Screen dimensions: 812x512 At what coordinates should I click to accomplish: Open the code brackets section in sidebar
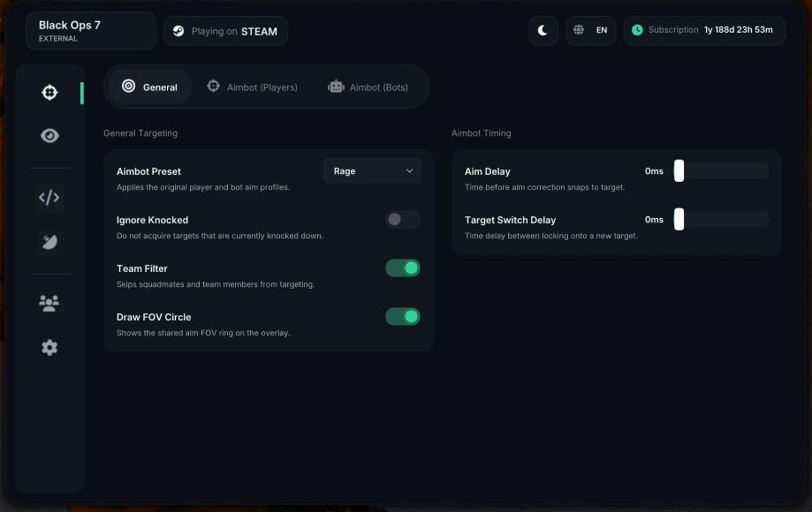coord(49,198)
